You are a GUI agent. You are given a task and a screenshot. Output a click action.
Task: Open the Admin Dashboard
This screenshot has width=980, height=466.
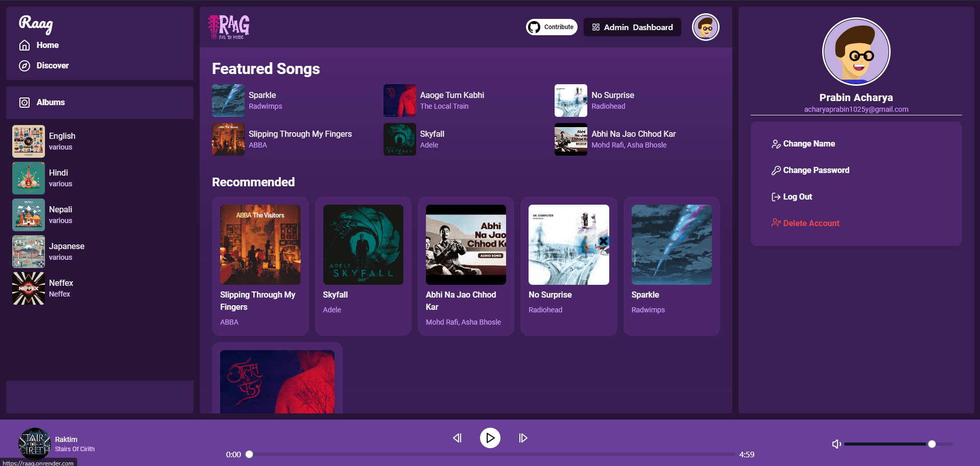click(632, 27)
